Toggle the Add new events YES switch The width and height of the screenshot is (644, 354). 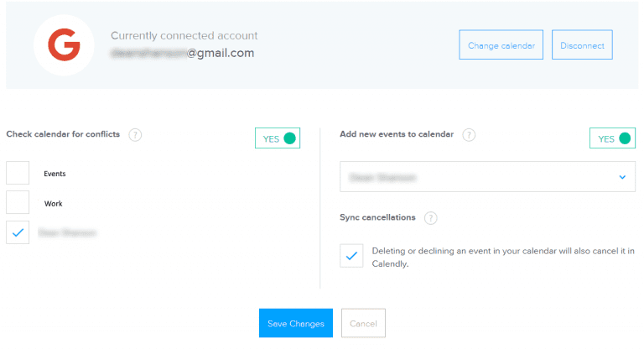tap(612, 138)
